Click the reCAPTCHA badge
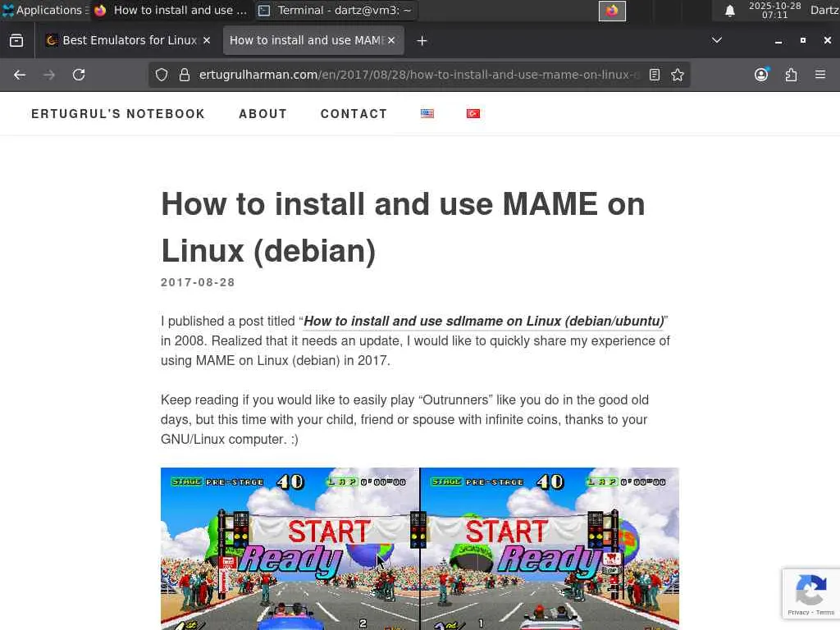The height and width of the screenshot is (630, 840). click(811, 594)
